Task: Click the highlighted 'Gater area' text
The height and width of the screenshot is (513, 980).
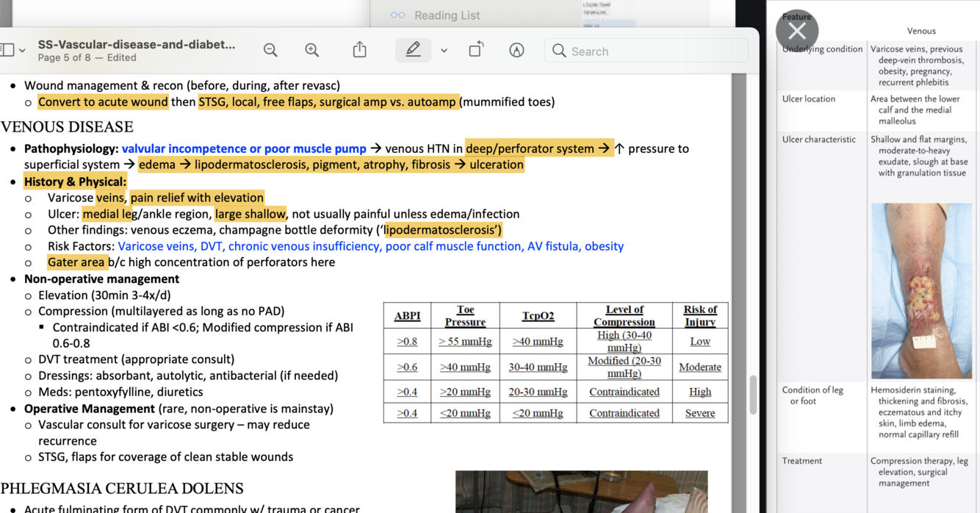Action: point(77,262)
